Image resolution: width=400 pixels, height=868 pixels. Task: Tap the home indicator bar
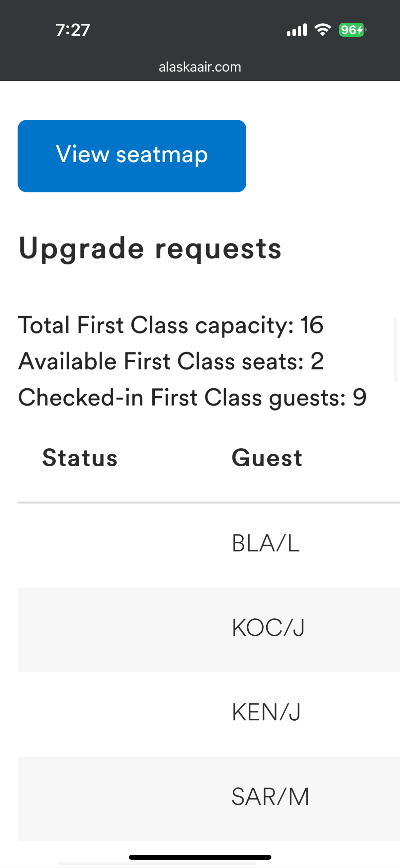(200, 857)
